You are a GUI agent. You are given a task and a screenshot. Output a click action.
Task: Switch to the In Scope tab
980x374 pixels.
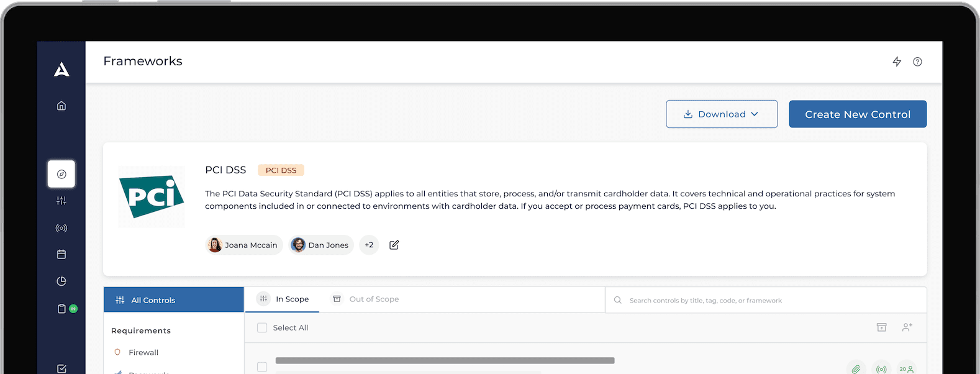pyautogui.click(x=283, y=299)
